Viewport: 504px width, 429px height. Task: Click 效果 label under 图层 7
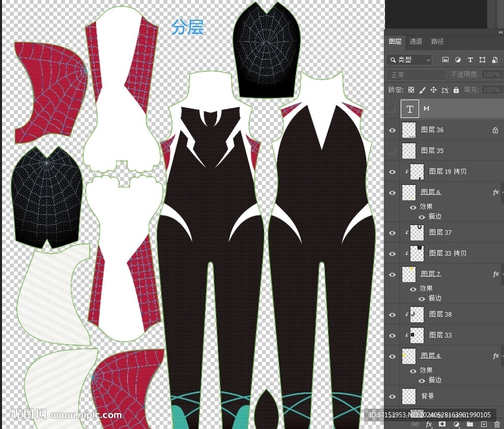426,289
